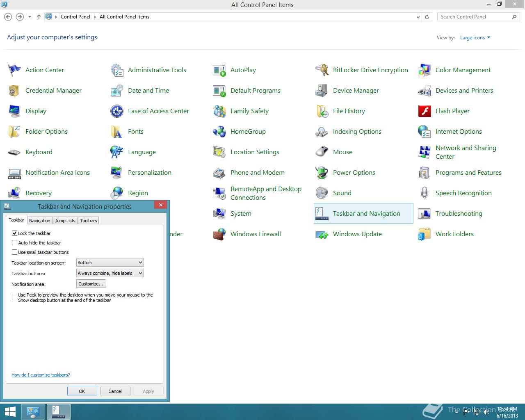
Task: Enable Use small taskbar buttons
Action: pyautogui.click(x=15, y=252)
